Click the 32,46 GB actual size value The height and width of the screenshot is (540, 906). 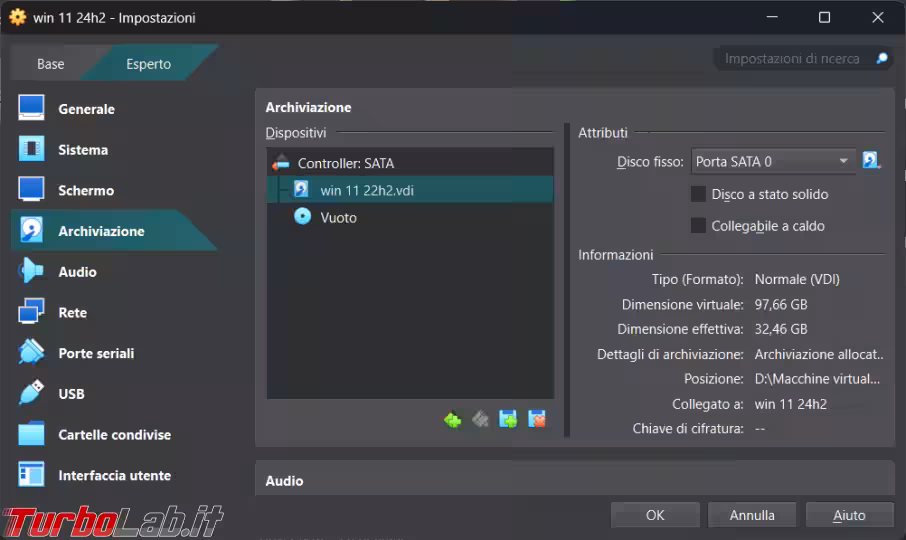(781, 329)
